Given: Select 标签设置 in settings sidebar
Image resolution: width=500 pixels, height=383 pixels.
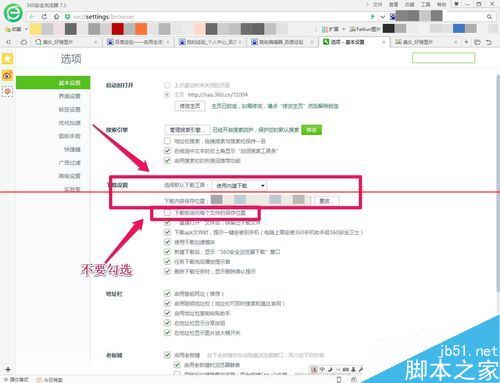Looking at the screenshot, I should tap(70, 109).
